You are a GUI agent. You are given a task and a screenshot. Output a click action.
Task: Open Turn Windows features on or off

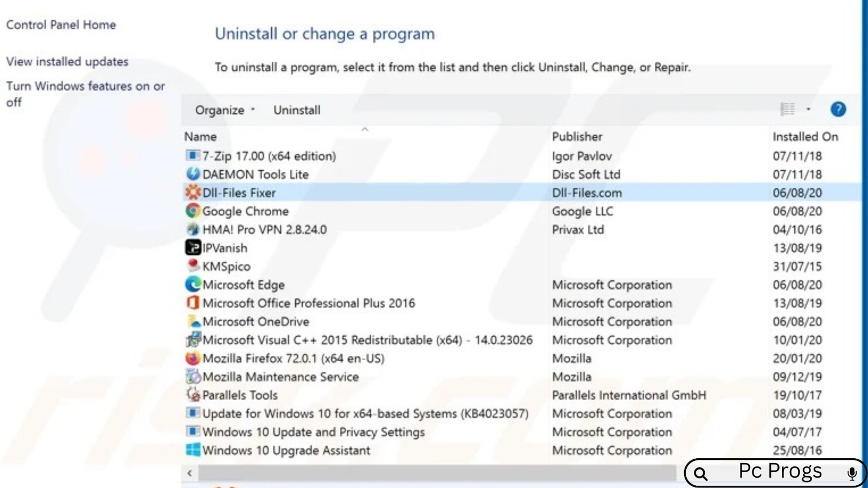tap(85, 94)
